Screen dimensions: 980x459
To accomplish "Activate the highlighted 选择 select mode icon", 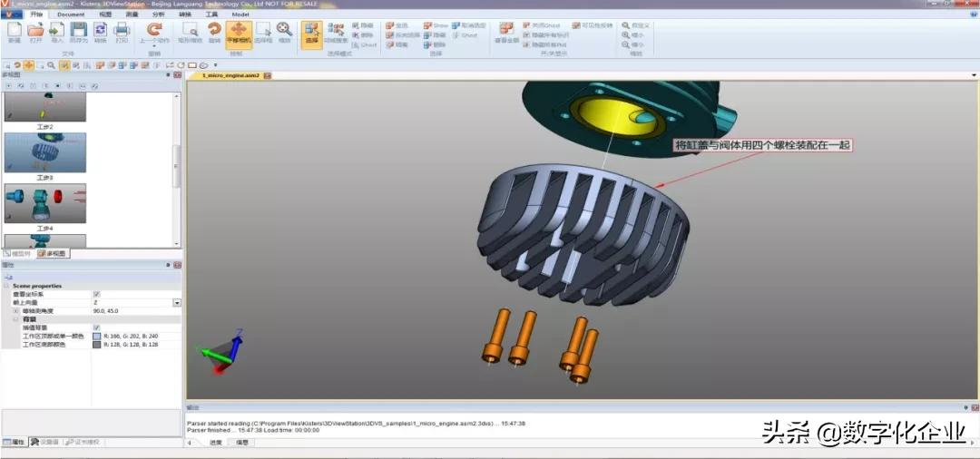I will 311,34.
